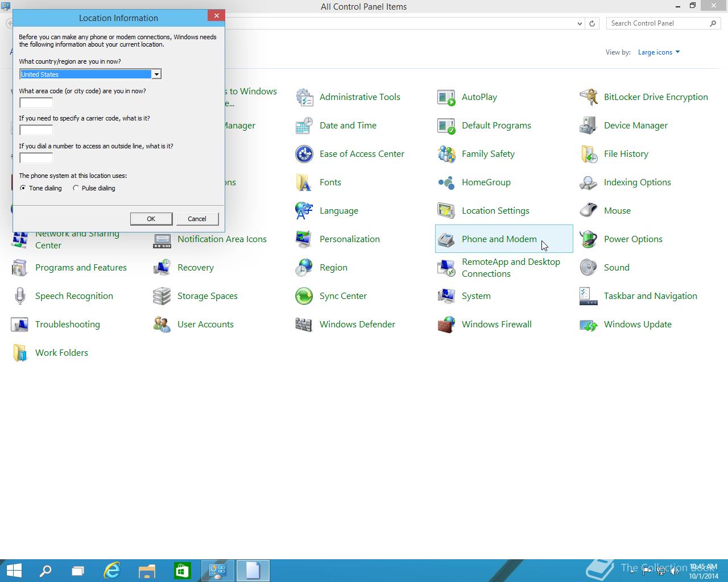Open the Sound icon

click(x=589, y=268)
